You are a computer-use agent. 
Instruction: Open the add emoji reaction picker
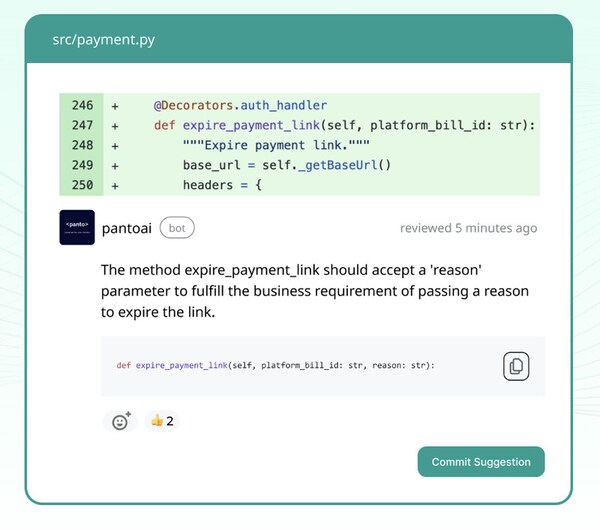121,421
